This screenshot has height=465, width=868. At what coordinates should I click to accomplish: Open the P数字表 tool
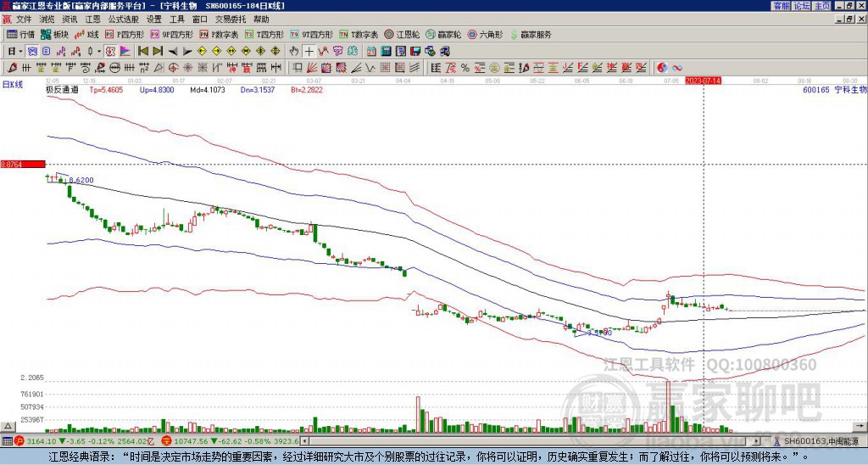tap(220, 34)
